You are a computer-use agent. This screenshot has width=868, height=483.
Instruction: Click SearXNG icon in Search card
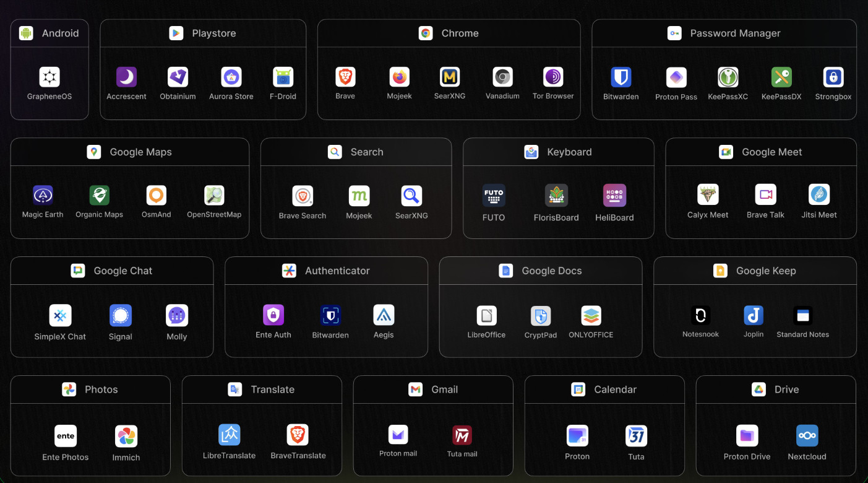tap(411, 196)
